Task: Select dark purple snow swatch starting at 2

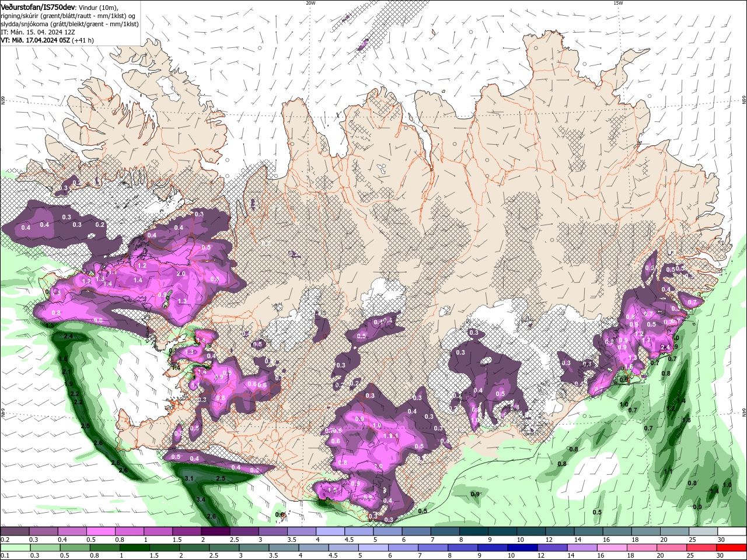Action: coord(216,531)
